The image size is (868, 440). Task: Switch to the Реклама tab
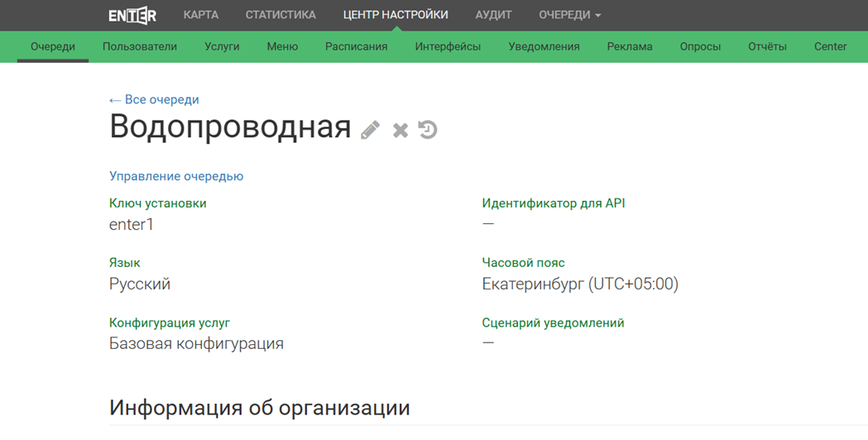[630, 46]
